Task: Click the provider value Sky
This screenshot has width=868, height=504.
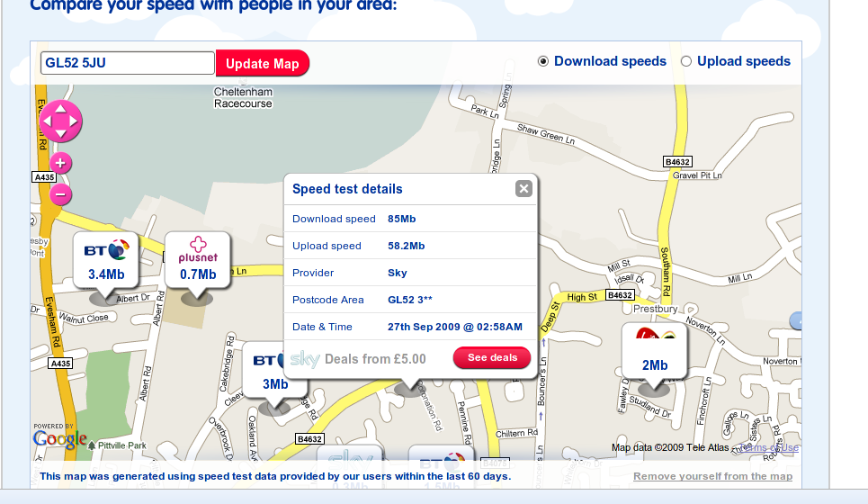Action: pyautogui.click(x=398, y=273)
